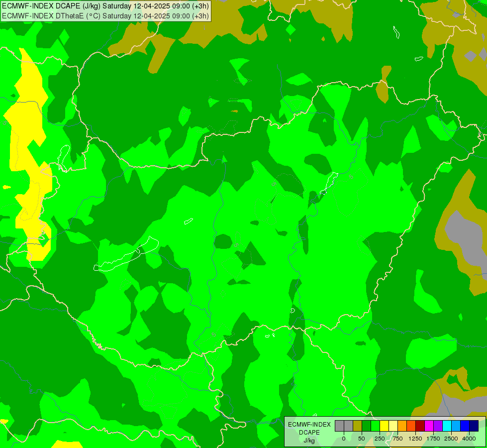Select the orange legend swatch
Image resolution: width=487 pixels, height=448 pixels.
point(402,426)
